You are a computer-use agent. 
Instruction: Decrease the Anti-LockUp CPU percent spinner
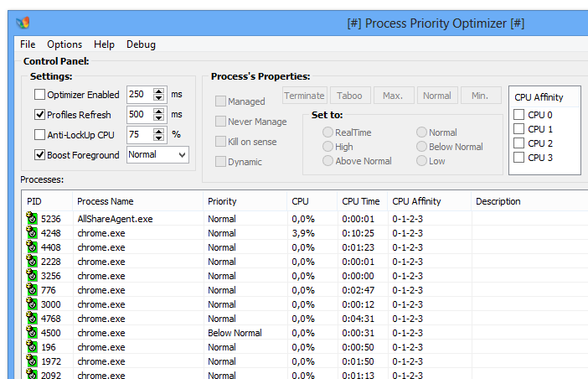pos(159,138)
